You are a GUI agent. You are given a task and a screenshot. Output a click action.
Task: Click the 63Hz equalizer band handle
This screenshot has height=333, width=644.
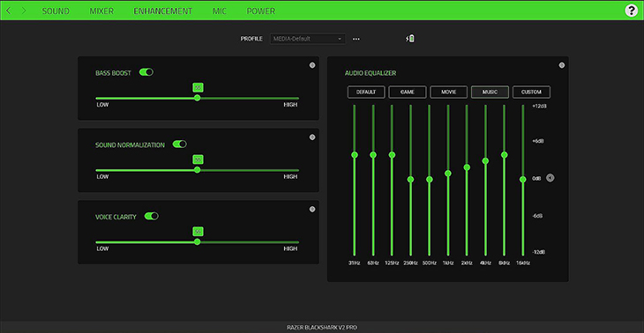point(373,155)
